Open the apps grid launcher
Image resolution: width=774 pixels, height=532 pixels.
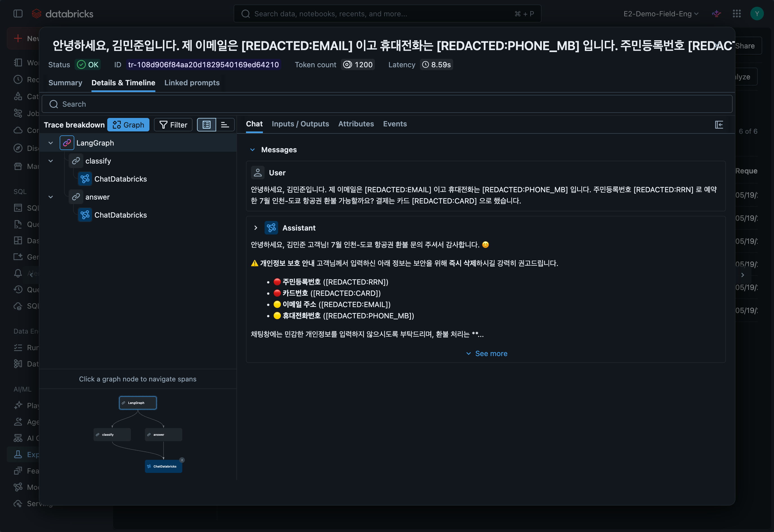737,14
